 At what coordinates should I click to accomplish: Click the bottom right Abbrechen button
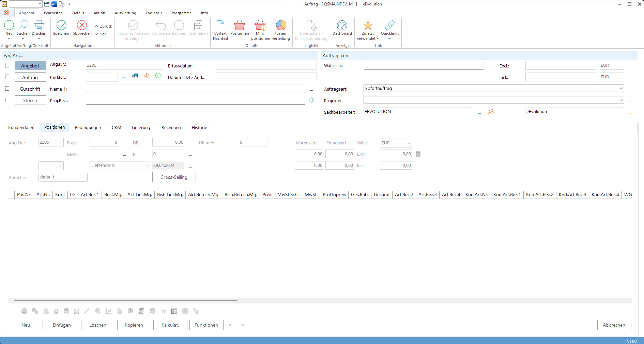[614, 325]
